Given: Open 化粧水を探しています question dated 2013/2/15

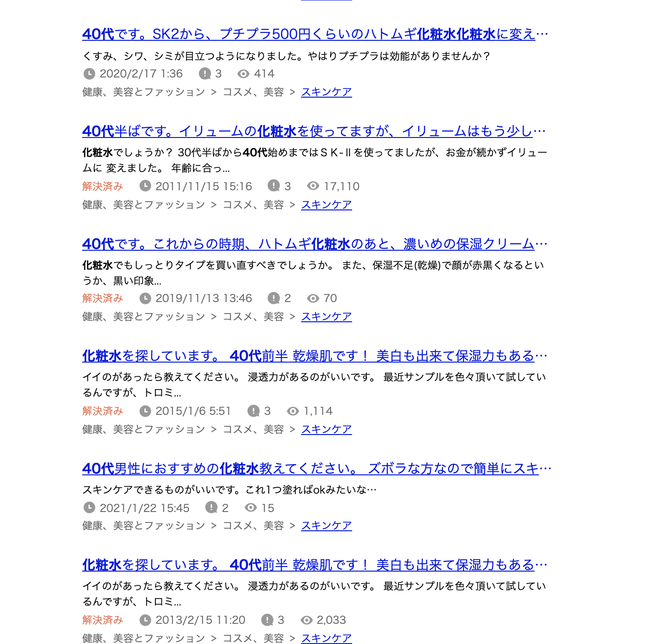Looking at the screenshot, I should (x=315, y=565).
